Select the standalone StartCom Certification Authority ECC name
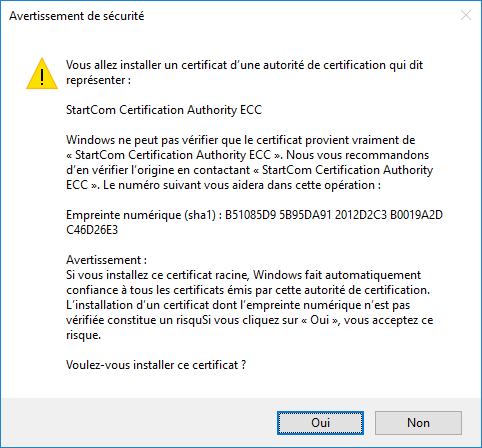The image size is (482, 448). click(x=164, y=110)
